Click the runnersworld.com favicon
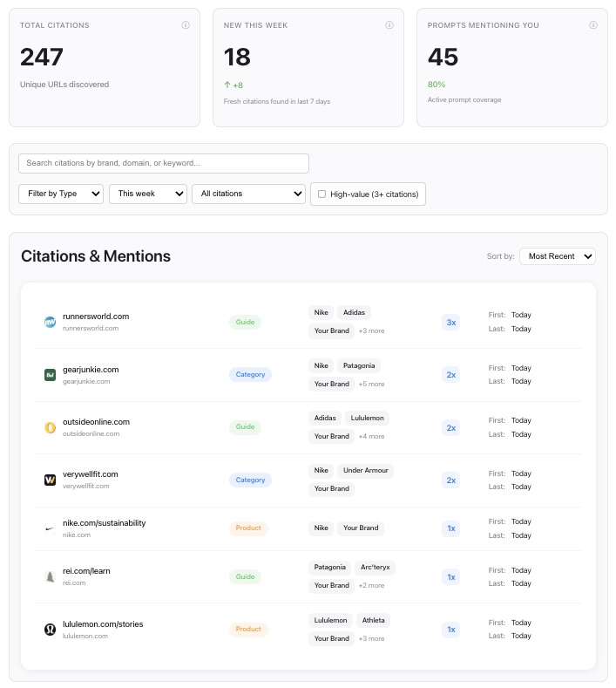Screen dimensions: 616x688 (50, 322)
